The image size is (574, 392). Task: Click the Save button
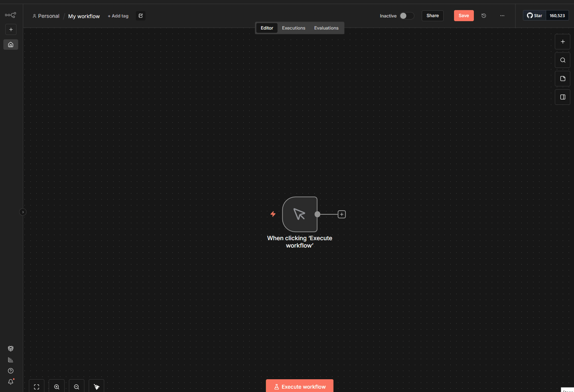pyautogui.click(x=463, y=16)
